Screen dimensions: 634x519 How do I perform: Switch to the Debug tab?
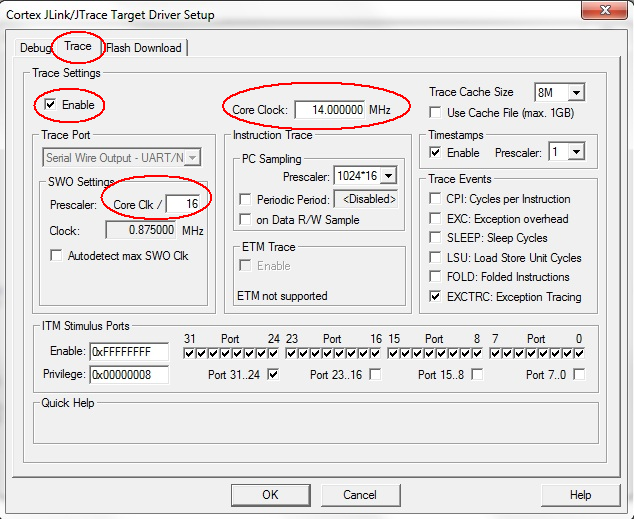34,48
